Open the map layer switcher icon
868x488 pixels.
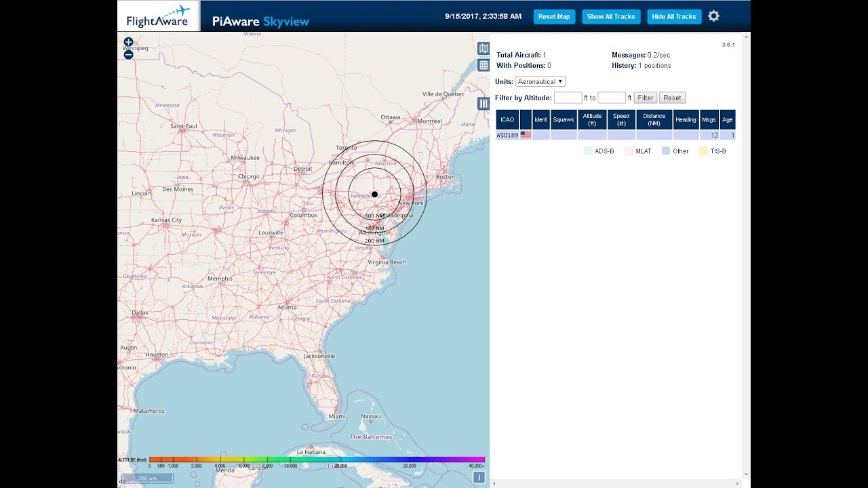(x=484, y=48)
